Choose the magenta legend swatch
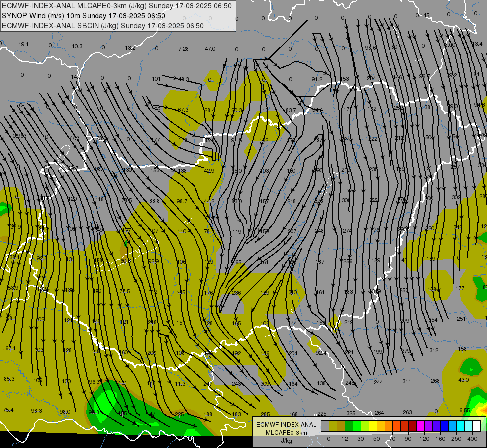The image size is (487, 448). (x=420, y=426)
